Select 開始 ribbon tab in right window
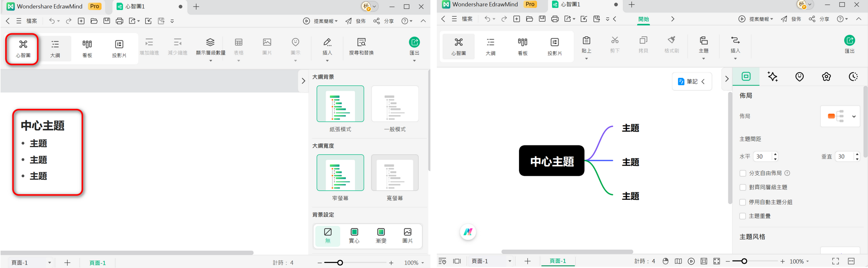This screenshot has width=868, height=268. pos(644,19)
